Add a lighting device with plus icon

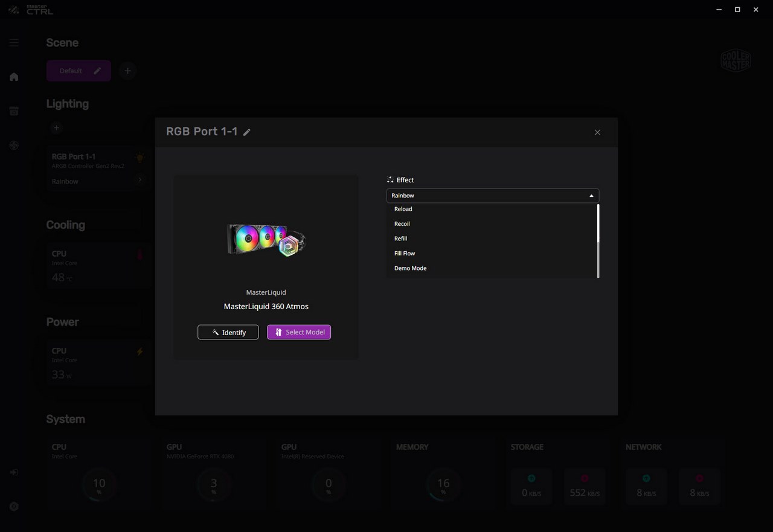point(56,127)
